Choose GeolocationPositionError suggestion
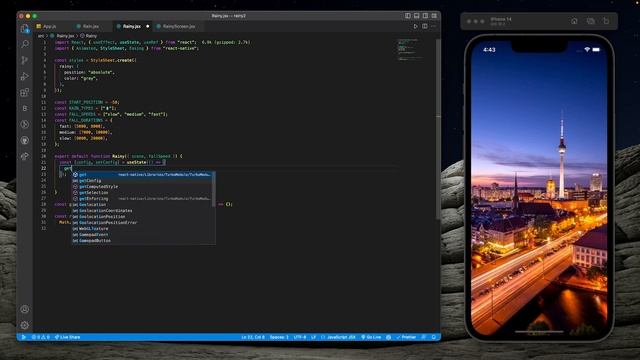640x360 pixels. (142, 222)
